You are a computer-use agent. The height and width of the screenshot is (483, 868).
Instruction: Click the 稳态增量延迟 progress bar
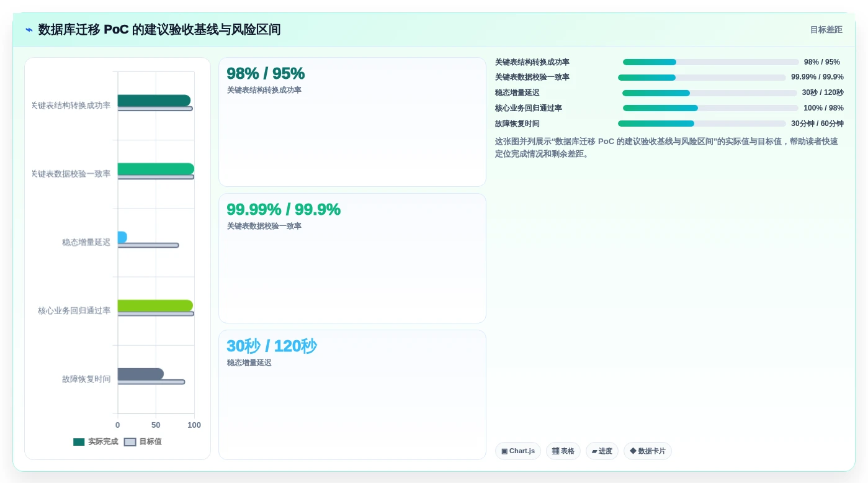click(x=710, y=93)
